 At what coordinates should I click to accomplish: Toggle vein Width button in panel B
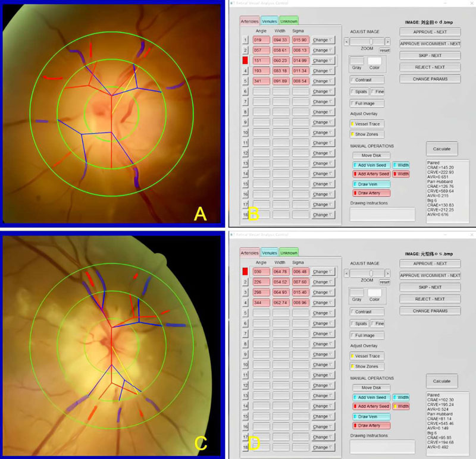[x=400, y=165]
